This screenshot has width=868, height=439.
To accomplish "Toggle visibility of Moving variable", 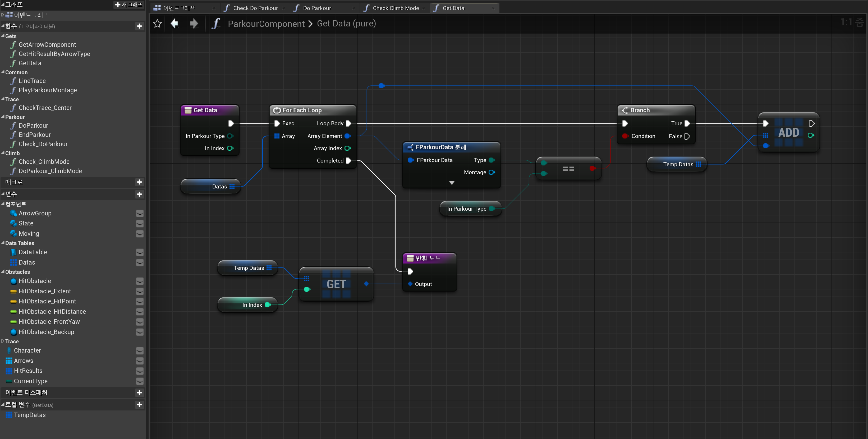I will tap(140, 233).
